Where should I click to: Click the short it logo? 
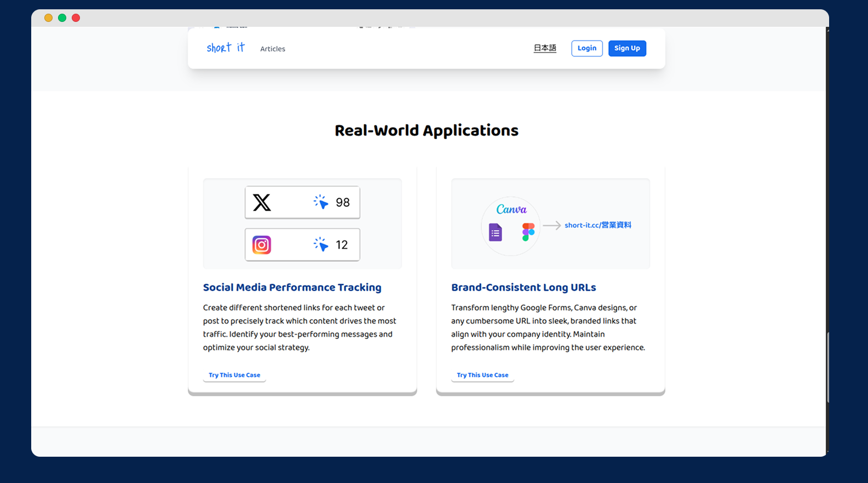coord(226,48)
